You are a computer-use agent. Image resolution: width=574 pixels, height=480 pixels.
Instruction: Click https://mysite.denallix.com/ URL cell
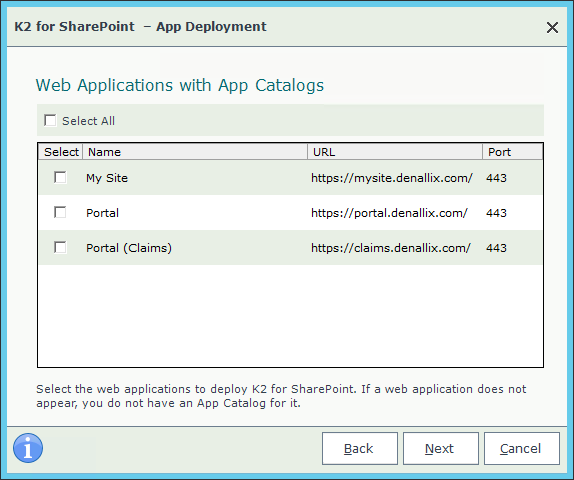(x=392, y=178)
